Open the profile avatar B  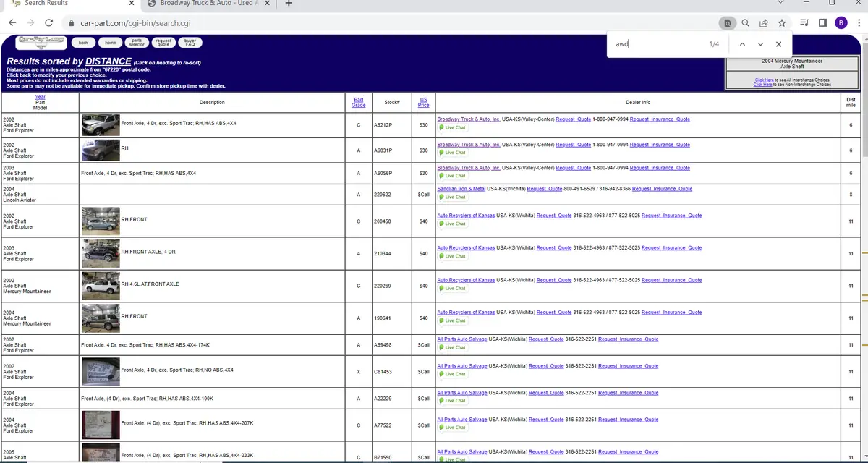click(841, 23)
